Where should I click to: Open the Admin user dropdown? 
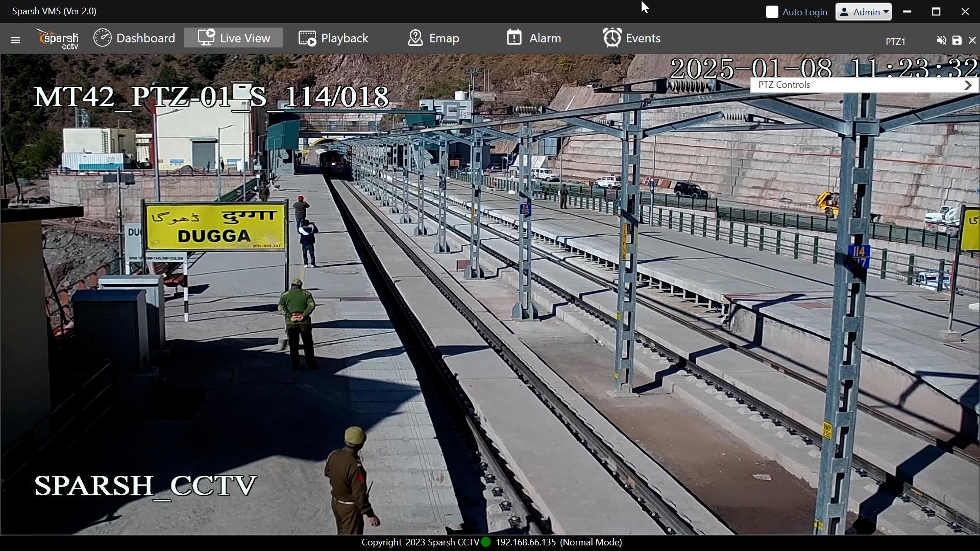(863, 12)
